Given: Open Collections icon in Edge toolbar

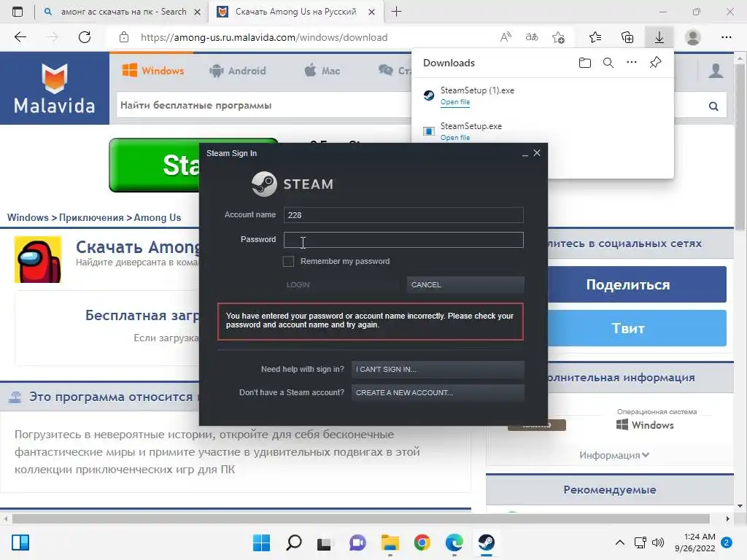Looking at the screenshot, I should (627, 37).
